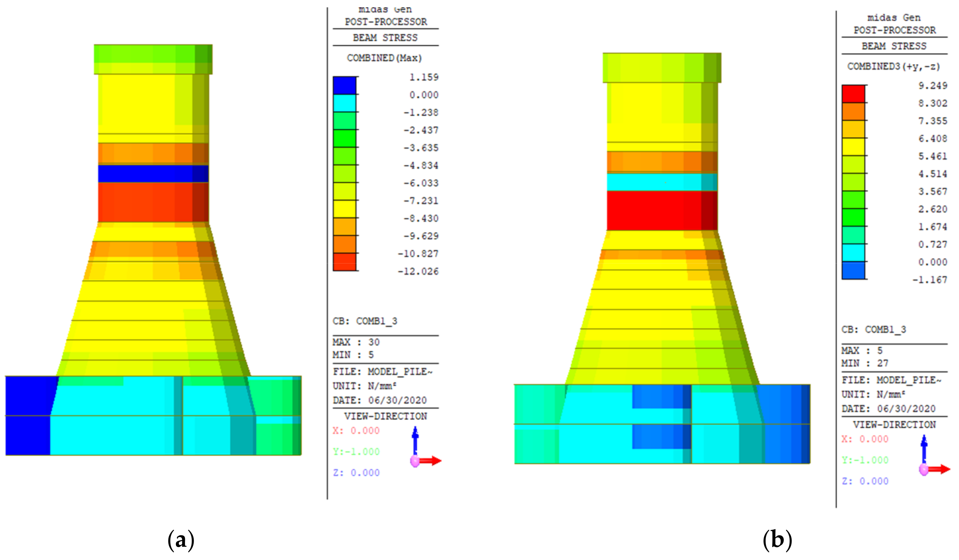This screenshot has width=959, height=560.
Task: Click the 9.249 maximum legend value
Action: tap(932, 85)
